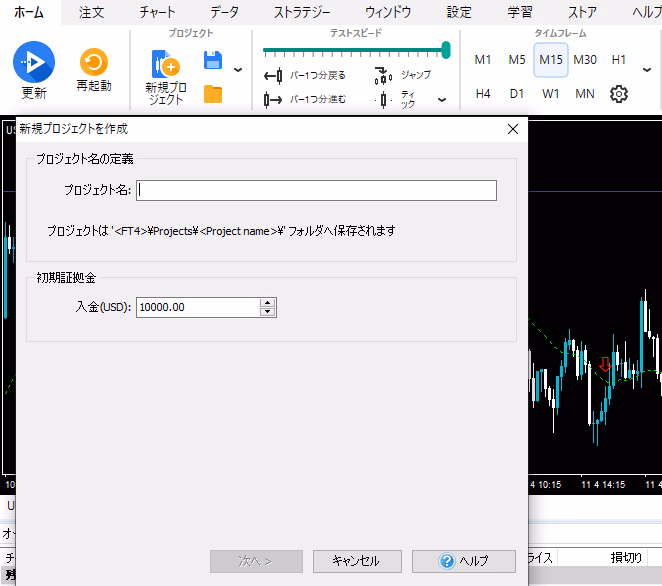
Task: Click the blue save project icon
Action: coord(212,62)
